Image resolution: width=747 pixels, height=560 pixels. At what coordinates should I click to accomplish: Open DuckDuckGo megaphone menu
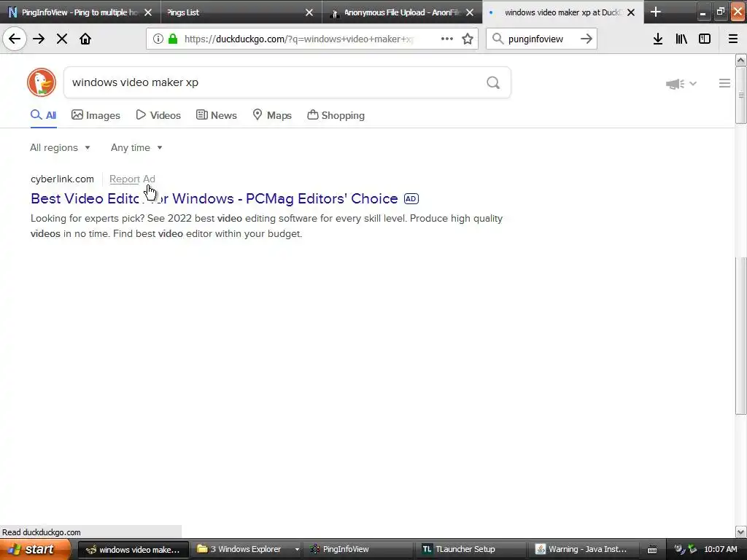[x=681, y=84]
